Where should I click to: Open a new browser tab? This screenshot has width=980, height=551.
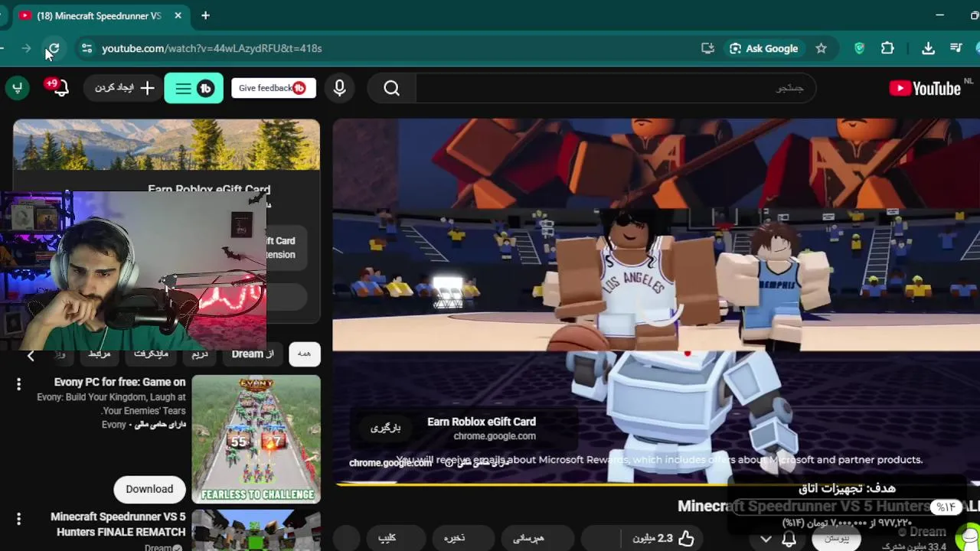pos(205,15)
